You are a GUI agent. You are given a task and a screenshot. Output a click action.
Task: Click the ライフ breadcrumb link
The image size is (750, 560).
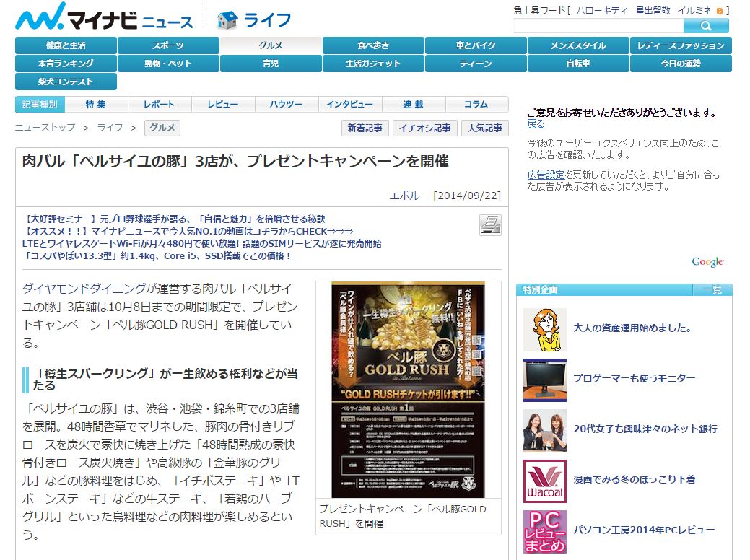pyautogui.click(x=110, y=128)
